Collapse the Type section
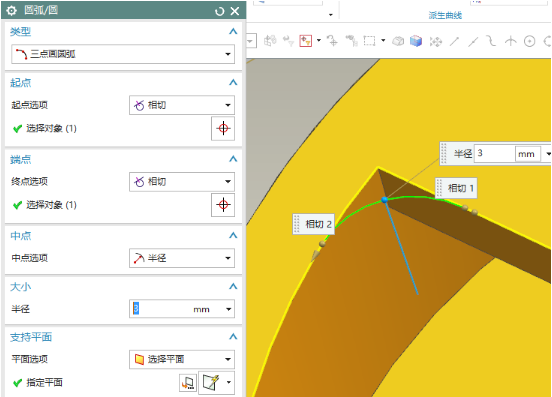552x397 pixels. (233, 32)
